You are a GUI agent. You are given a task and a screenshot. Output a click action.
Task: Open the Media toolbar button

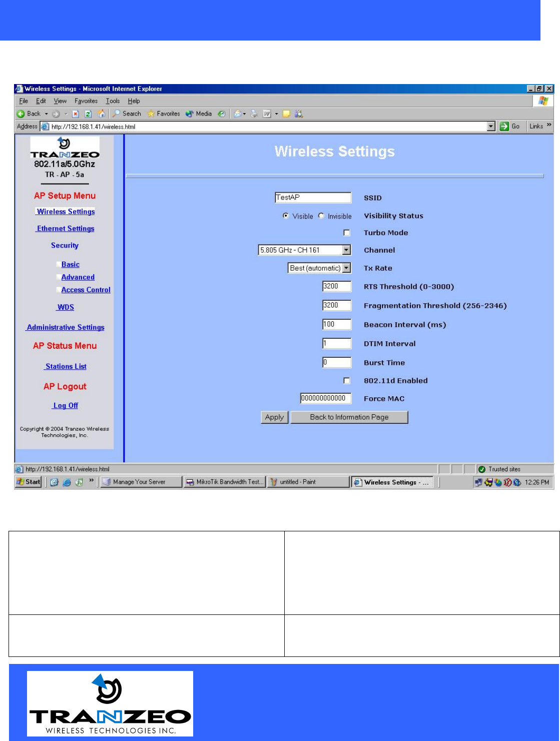click(199, 114)
